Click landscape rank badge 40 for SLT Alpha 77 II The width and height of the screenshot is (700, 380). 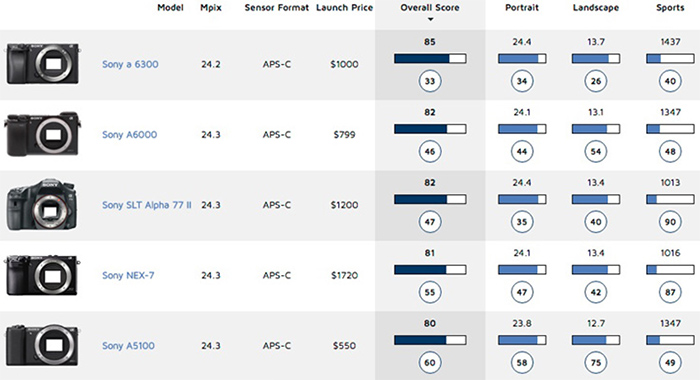tap(596, 222)
